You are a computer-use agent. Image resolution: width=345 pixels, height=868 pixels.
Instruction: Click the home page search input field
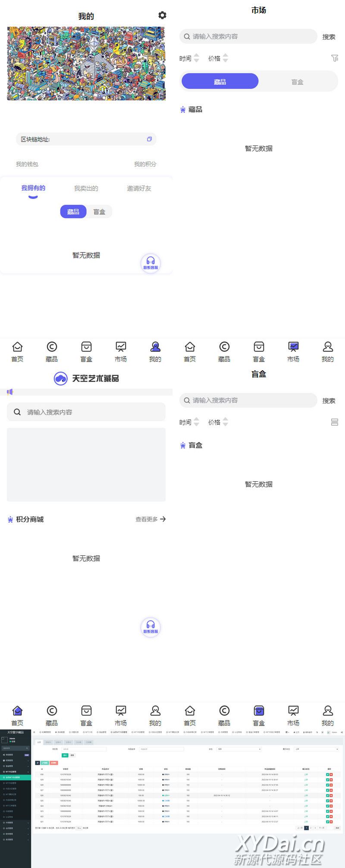click(x=91, y=412)
